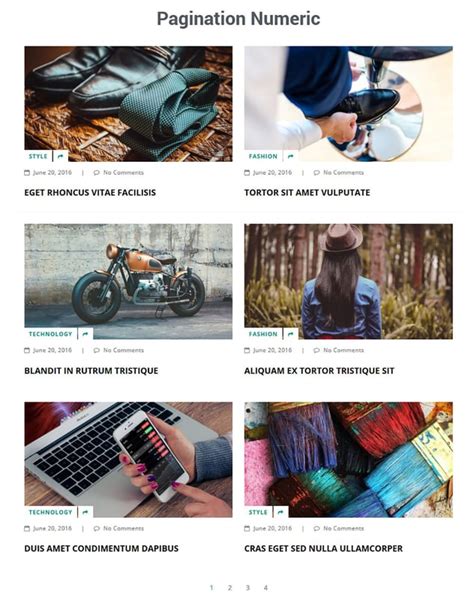Screen dimensions: 474x607
Task: Click share arrow on Aliquam Ex Tortor post
Action: (291, 334)
